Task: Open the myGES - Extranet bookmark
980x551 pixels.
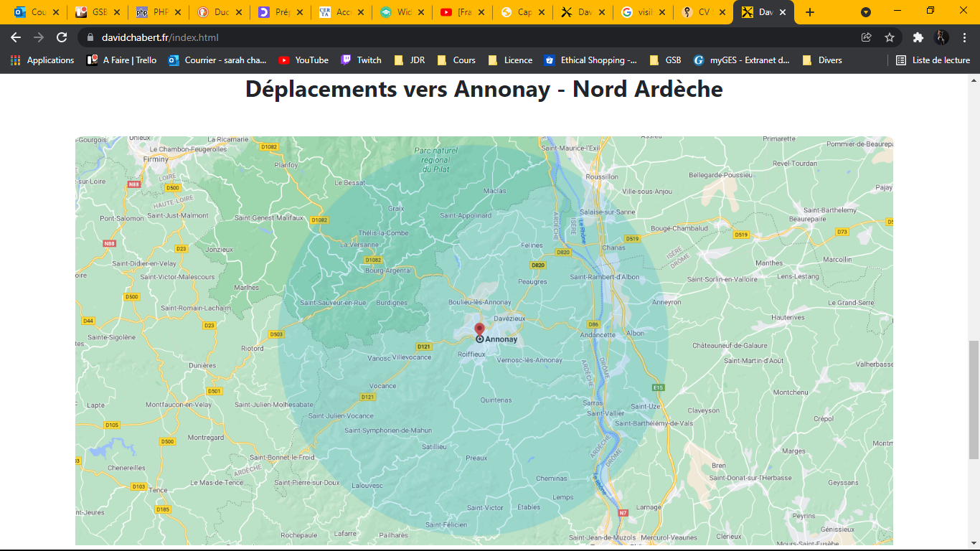Action: tap(742, 60)
